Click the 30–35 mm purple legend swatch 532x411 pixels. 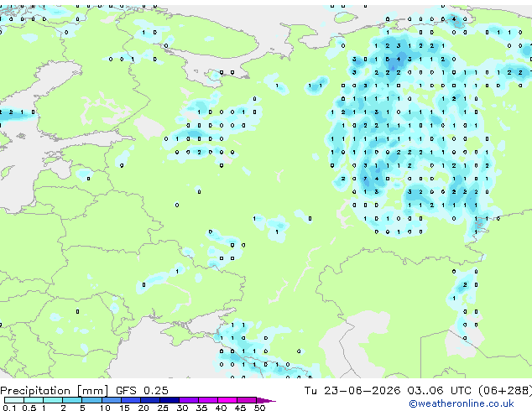click(x=189, y=400)
